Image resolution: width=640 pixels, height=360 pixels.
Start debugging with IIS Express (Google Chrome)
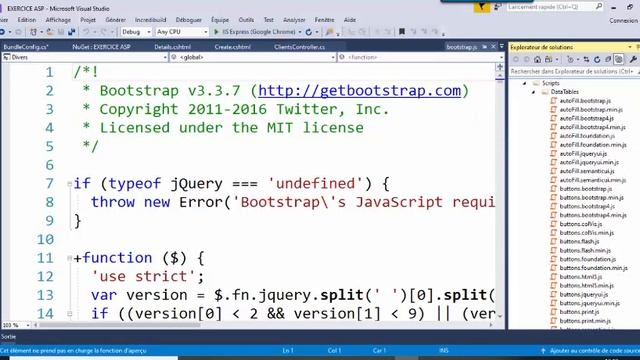[255, 32]
